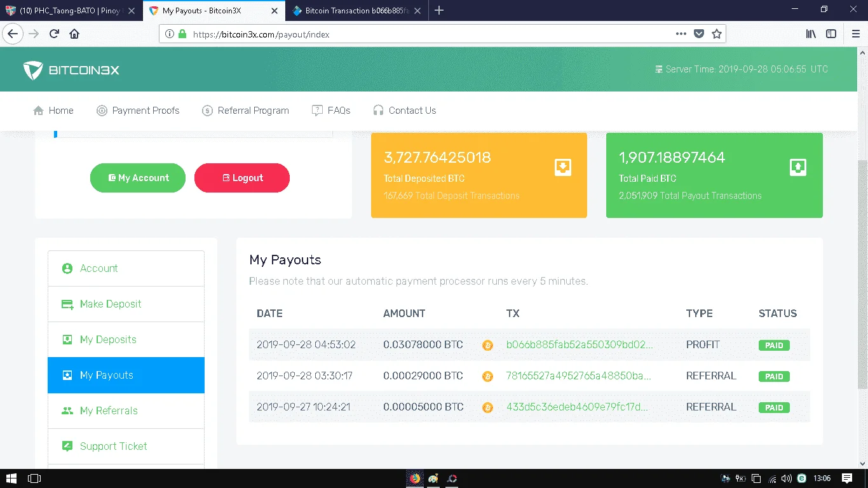Open the Windows notification center
This screenshot has height=488, width=868.
pos(847,478)
